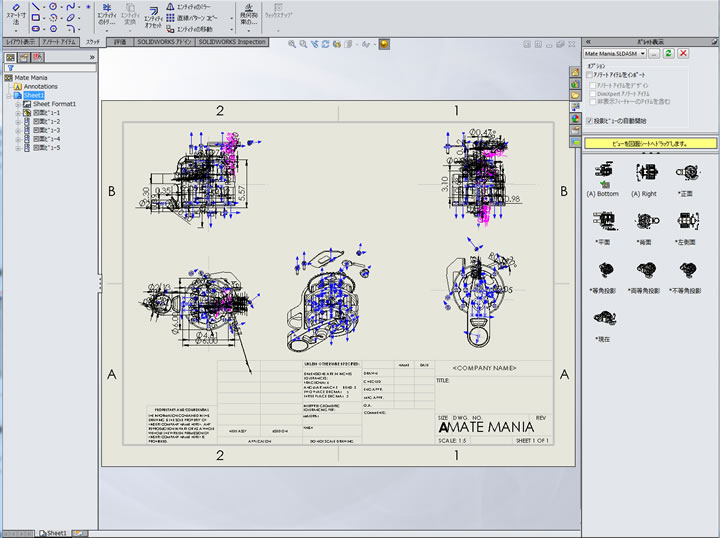Clear the View Palette with red X

click(x=683, y=53)
